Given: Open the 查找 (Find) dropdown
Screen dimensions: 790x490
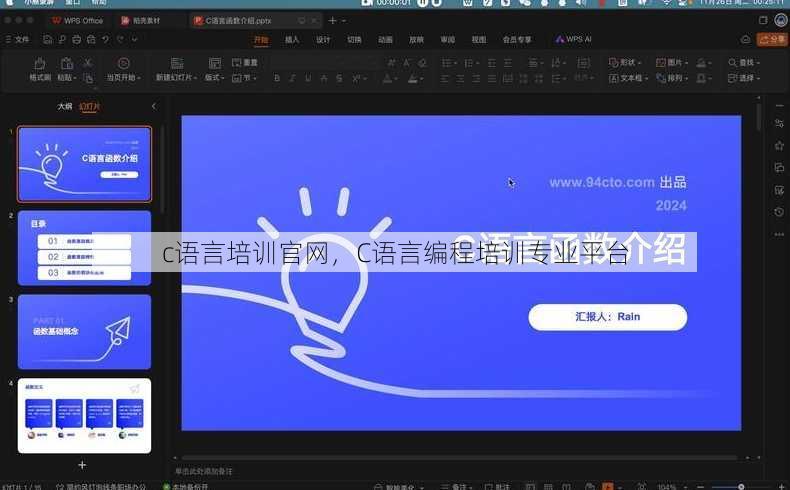Looking at the screenshot, I should [x=744, y=62].
